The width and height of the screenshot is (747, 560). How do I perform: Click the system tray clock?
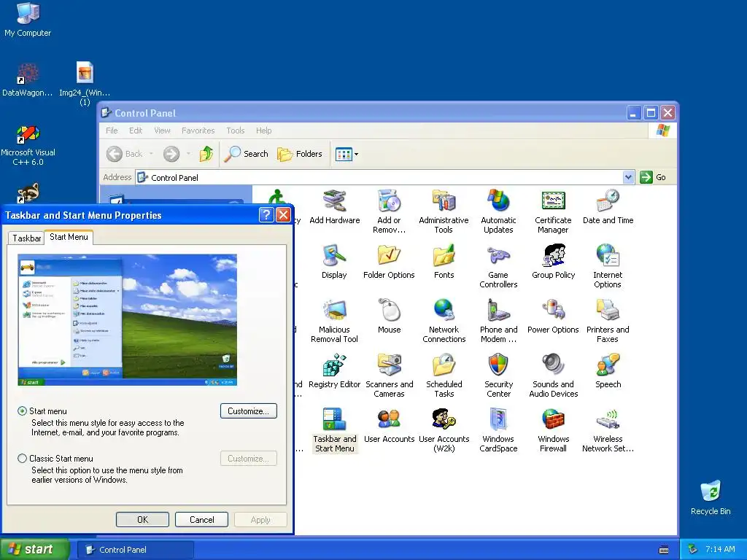click(720, 550)
